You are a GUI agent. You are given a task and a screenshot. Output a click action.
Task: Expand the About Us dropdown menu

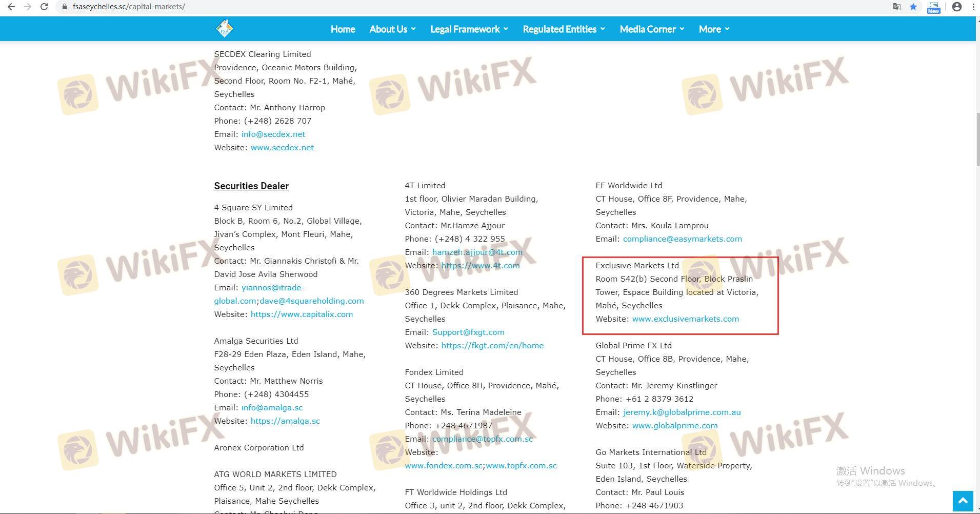392,29
